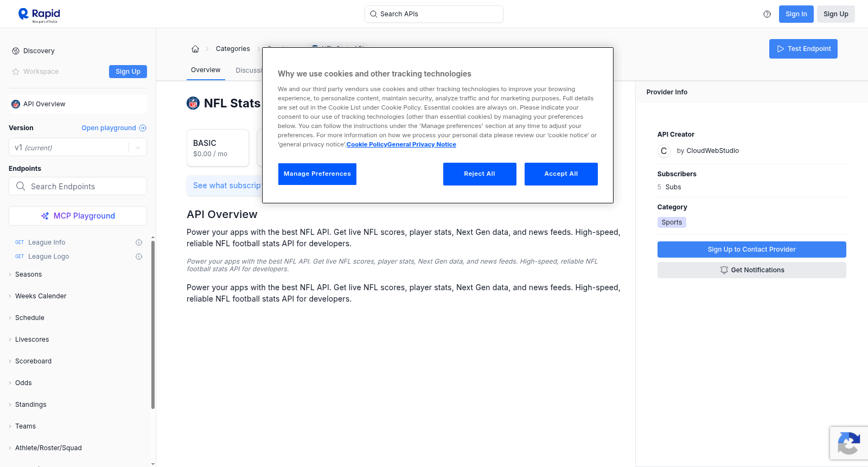Click the MCP Playground sparkle icon
Viewport: 868px width, 467px height.
45,216
